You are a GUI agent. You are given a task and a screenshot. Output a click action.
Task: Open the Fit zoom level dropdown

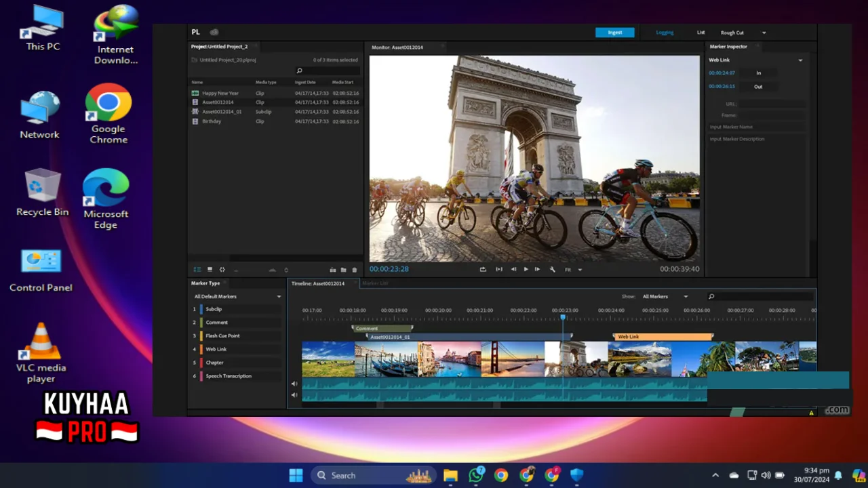574,269
